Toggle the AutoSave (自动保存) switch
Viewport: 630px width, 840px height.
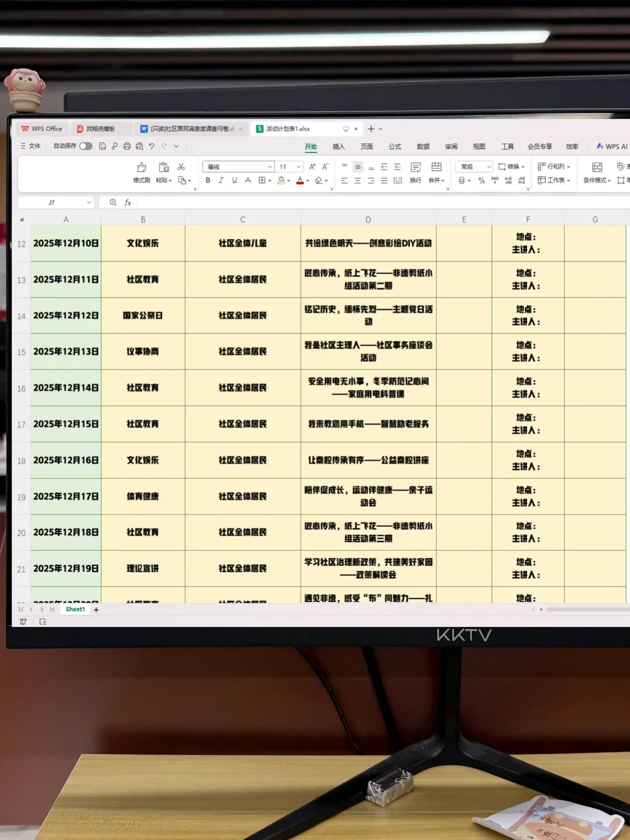point(86,146)
